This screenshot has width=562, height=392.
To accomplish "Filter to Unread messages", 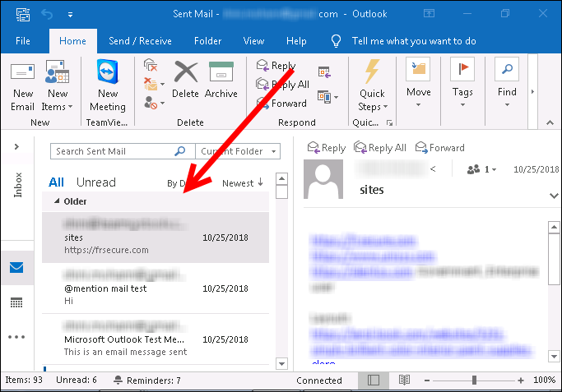I will [96, 182].
